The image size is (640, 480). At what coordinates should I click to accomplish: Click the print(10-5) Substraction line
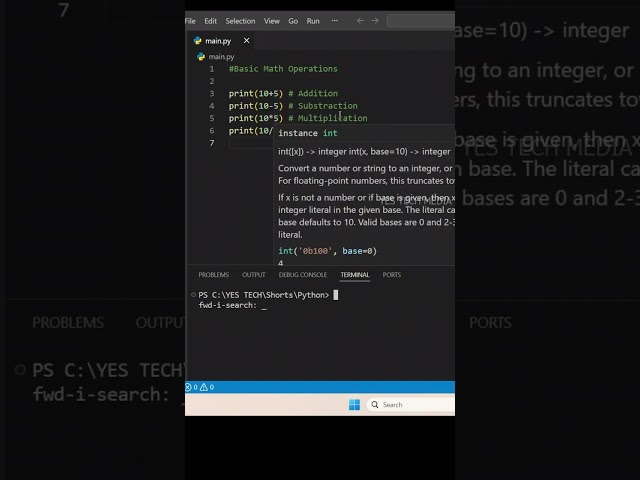click(x=293, y=106)
